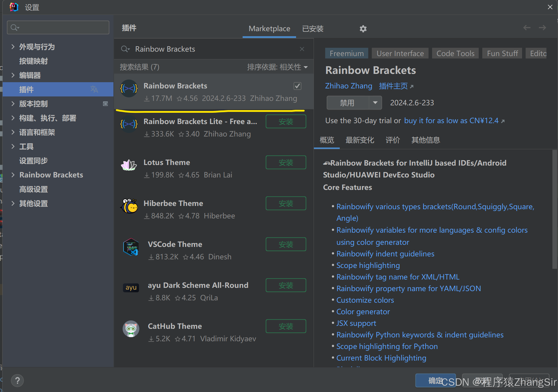Screen dimensions: 558x392
Task: Click the Rainbow Brackets plugin icon
Action: click(x=129, y=88)
